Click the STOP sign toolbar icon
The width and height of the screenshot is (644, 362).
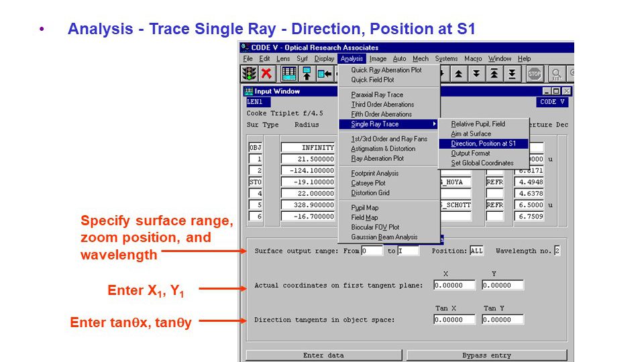pos(535,74)
